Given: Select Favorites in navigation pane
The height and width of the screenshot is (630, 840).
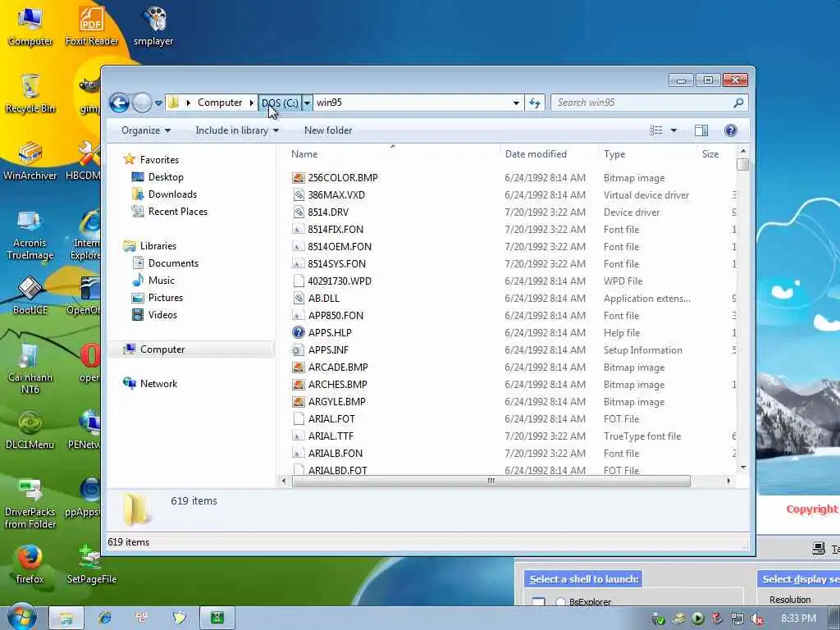Looking at the screenshot, I should click(159, 160).
